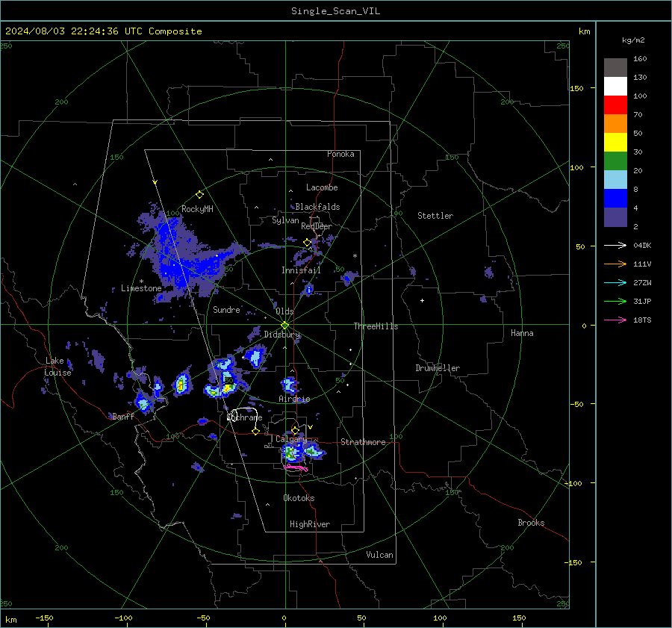Viewport: 672px width, 628px height.
Task: Click the yellow diamond marker near RedDeer
Action: (307, 243)
